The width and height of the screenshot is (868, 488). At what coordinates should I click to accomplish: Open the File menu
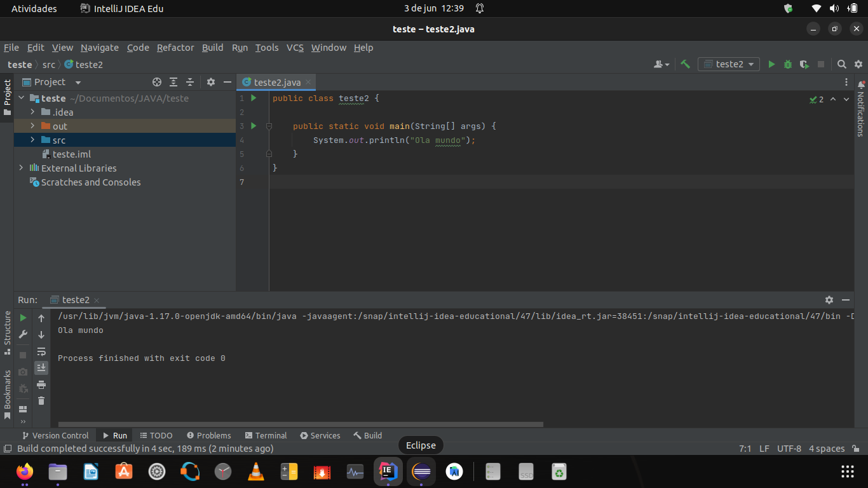[x=11, y=48]
